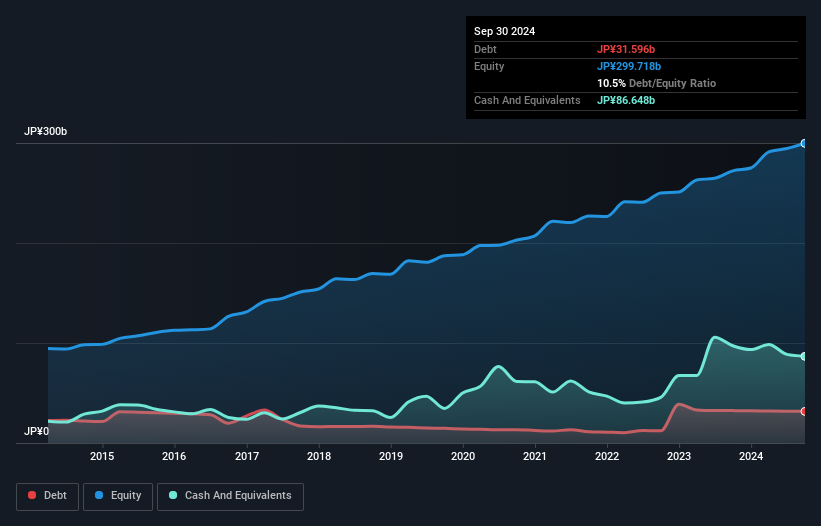Click the blue dot in Equity legend
Viewport: 821px width, 526px height.
[100, 496]
